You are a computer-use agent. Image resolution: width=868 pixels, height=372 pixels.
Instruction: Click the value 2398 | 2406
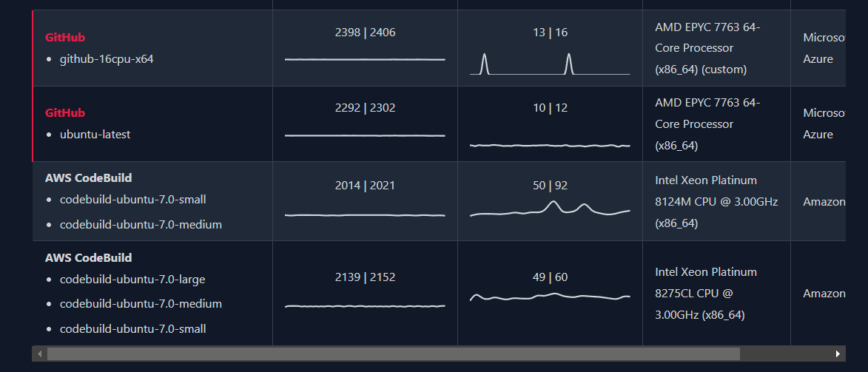click(366, 33)
